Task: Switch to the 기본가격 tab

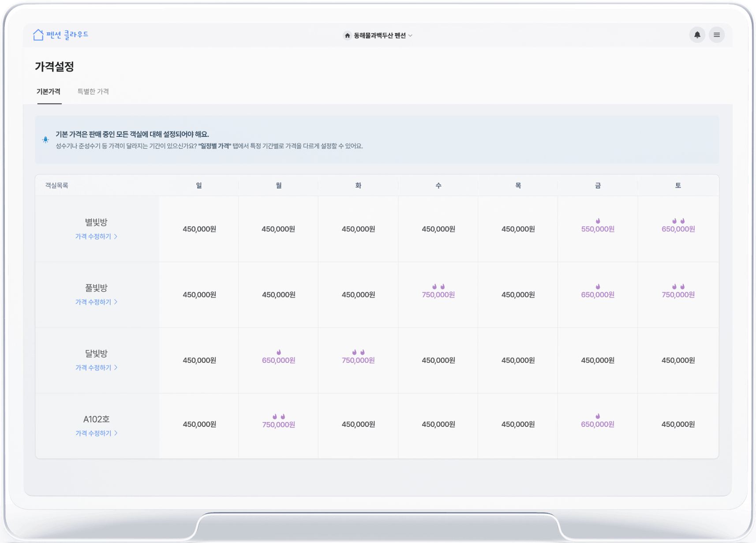Action: coord(49,91)
